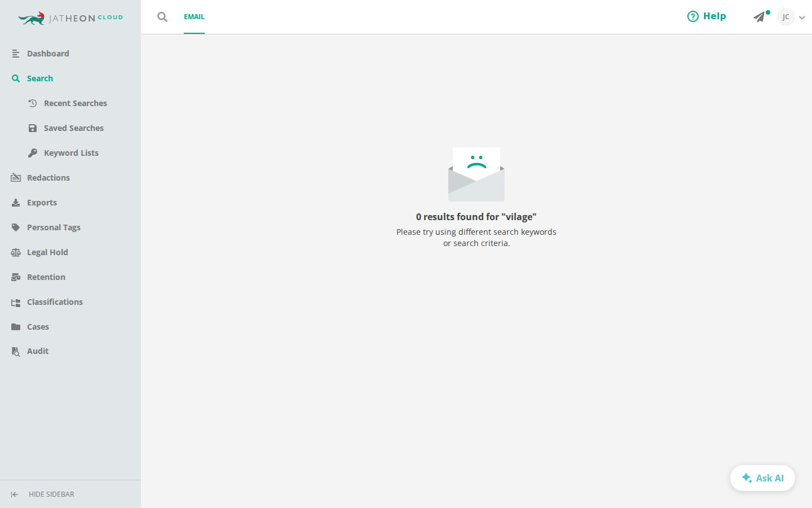Click the Keyword Lists key icon

point(33,153)
